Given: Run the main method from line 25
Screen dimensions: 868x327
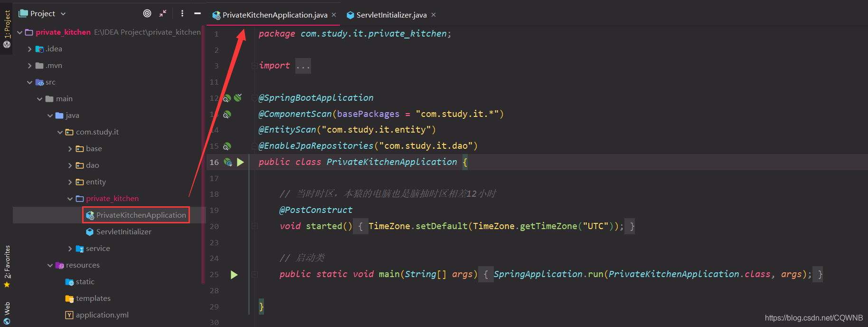Looking at the screenshot, I should pos(234,275).
